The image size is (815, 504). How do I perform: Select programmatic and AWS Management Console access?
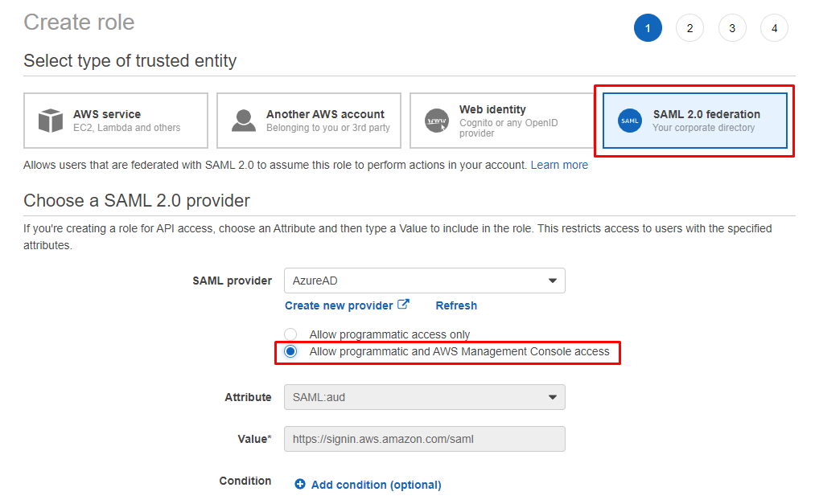point(291,351)
